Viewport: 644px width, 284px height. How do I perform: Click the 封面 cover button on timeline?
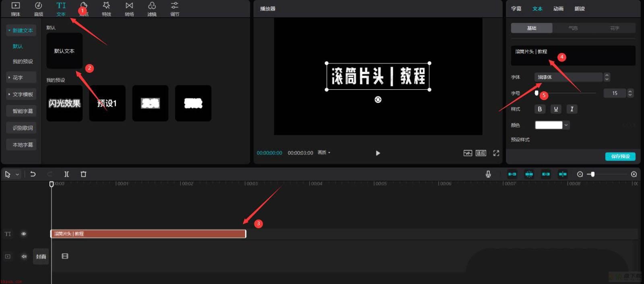[x=41, y=256]
